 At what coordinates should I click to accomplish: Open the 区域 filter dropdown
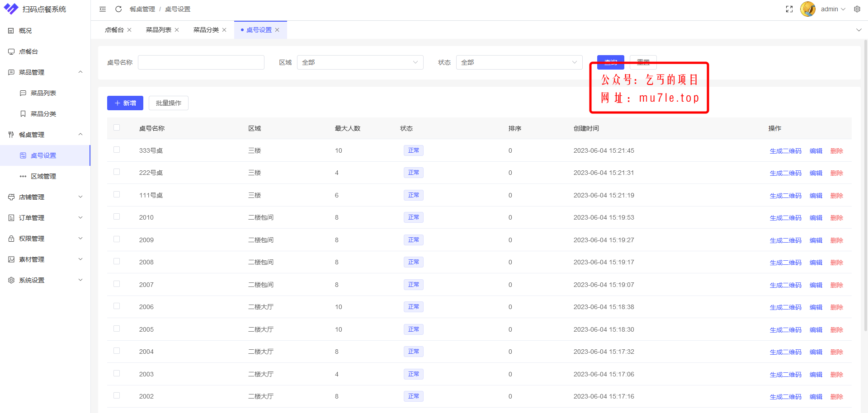360,62
